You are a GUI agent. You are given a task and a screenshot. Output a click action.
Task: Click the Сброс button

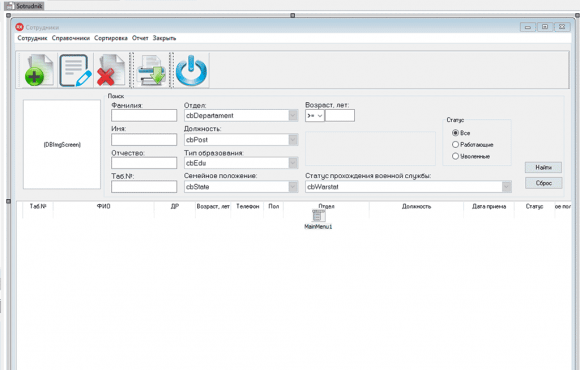[x=543, y=183]
